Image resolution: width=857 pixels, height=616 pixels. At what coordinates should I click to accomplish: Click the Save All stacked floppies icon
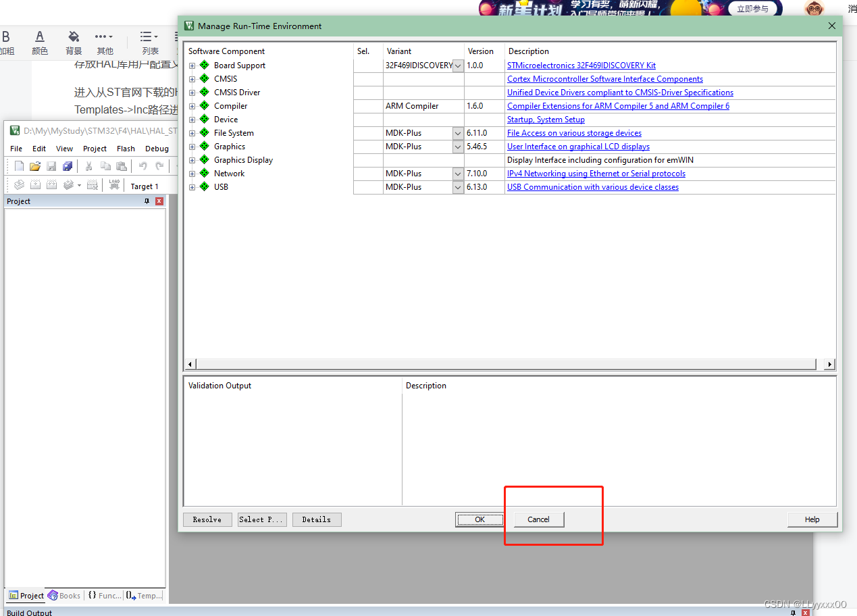coord(68,166)
